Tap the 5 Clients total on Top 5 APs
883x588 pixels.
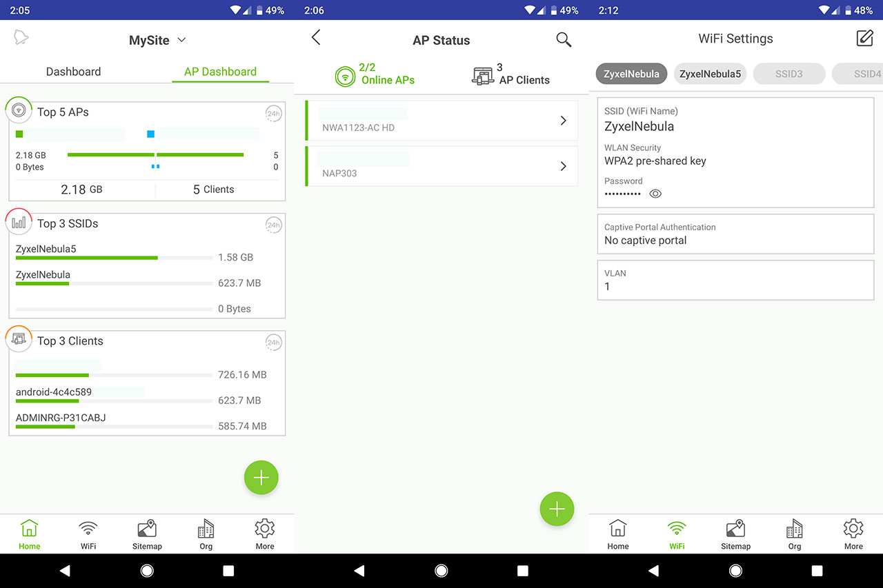tap(213, 189)
